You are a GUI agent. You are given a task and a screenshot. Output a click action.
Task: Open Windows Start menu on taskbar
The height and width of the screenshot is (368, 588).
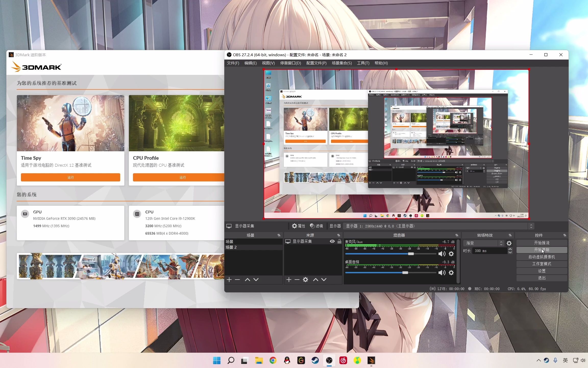click(x=217, y=360)
